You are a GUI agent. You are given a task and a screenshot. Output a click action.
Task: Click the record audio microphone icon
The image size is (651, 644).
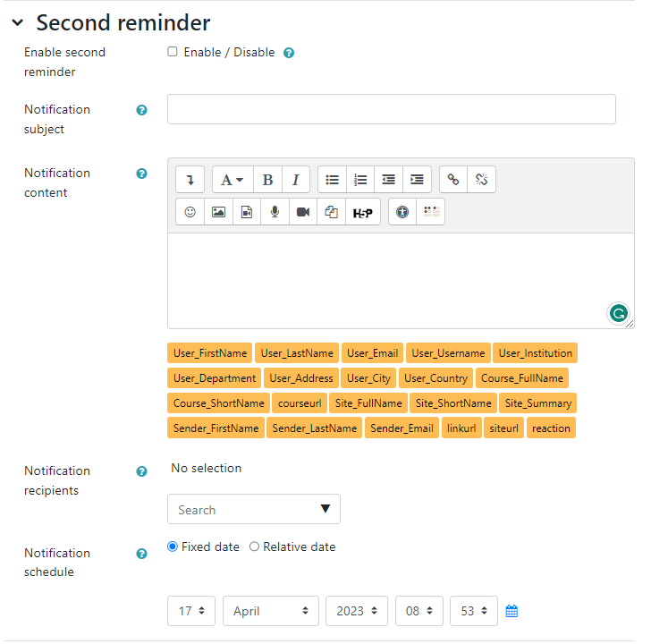(275, 212)
